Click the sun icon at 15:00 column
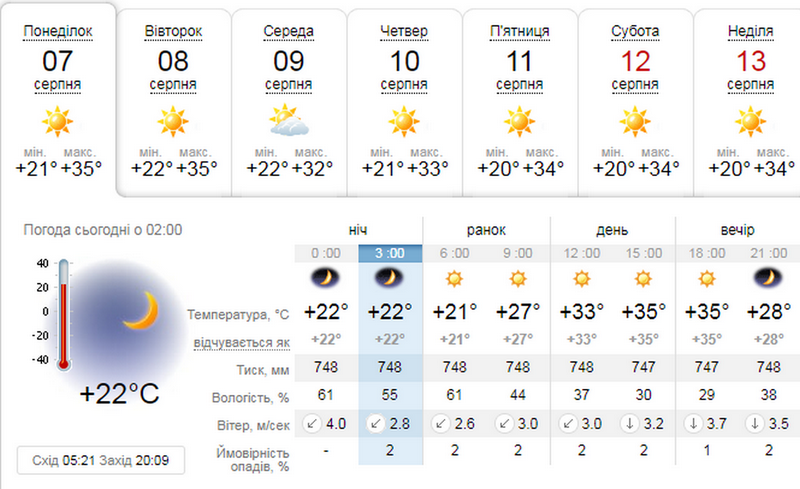Viewport: 800px width, 489px height. [x=643, y=277]
